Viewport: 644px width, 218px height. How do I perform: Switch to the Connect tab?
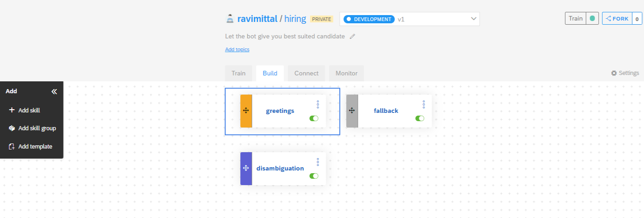(306, 74)
